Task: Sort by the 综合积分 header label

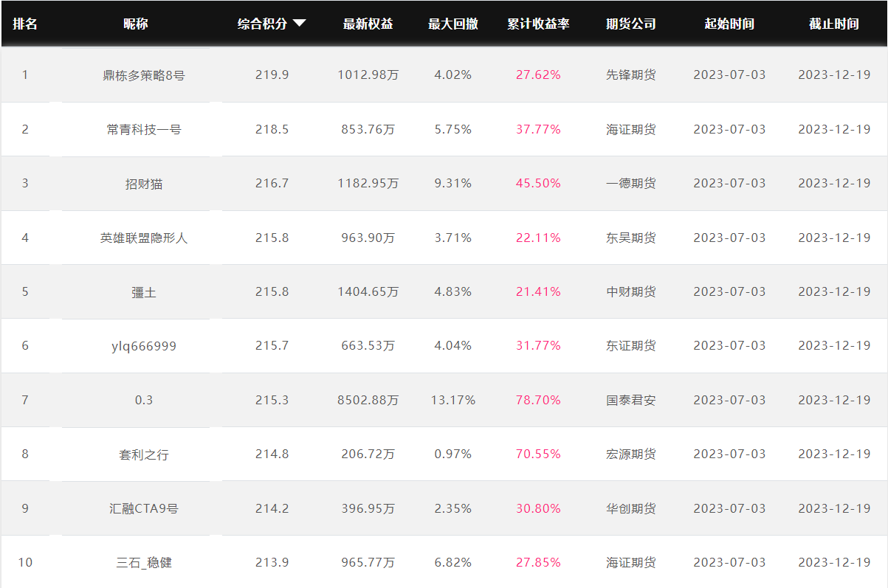Action: point(262,24)
